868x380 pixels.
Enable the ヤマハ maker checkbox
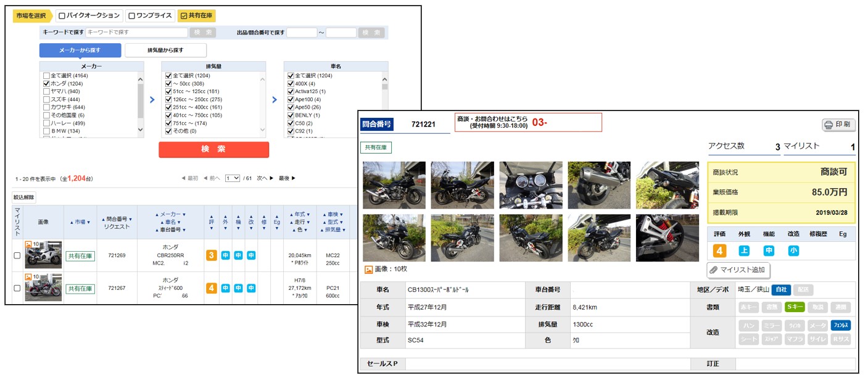tap(47, 91)
